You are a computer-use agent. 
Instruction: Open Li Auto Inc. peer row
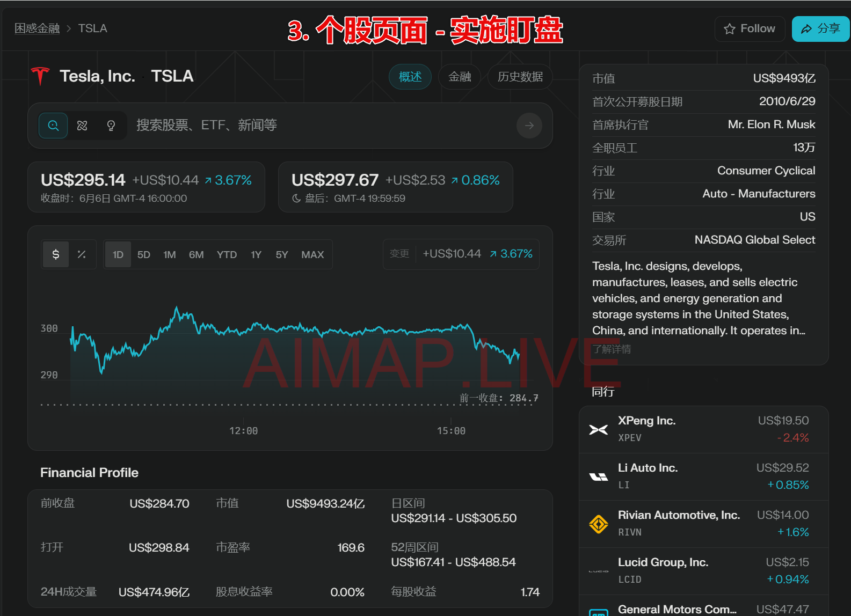(x=704, y=476)
